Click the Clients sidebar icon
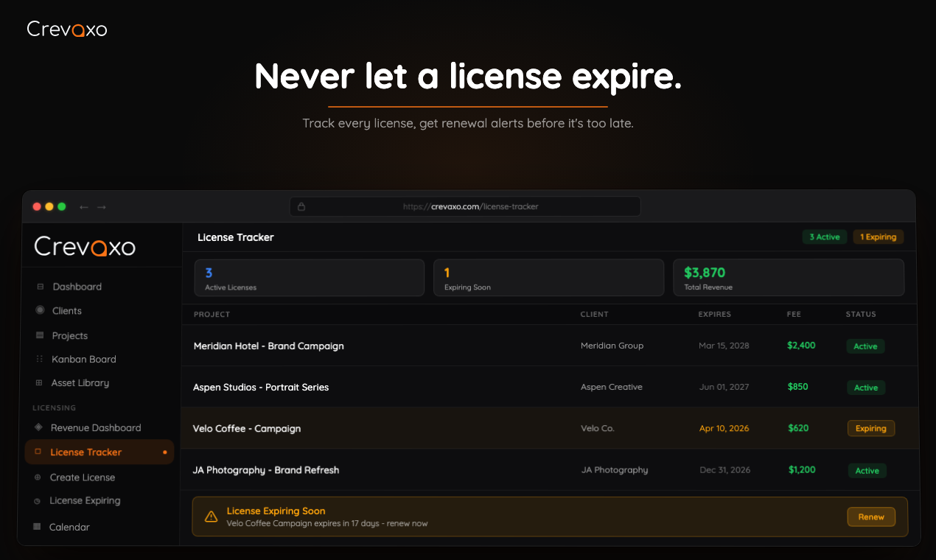936x560 pixels. 40,310
